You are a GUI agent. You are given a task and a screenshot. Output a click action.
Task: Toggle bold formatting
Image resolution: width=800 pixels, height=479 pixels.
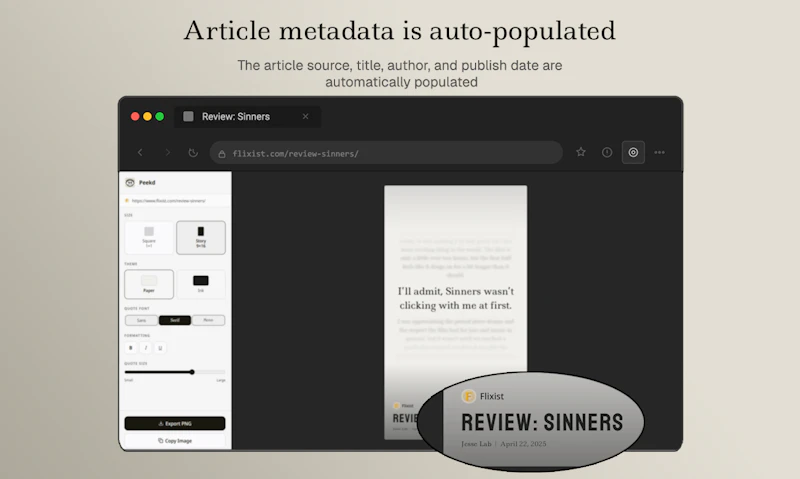click(131, 348)
